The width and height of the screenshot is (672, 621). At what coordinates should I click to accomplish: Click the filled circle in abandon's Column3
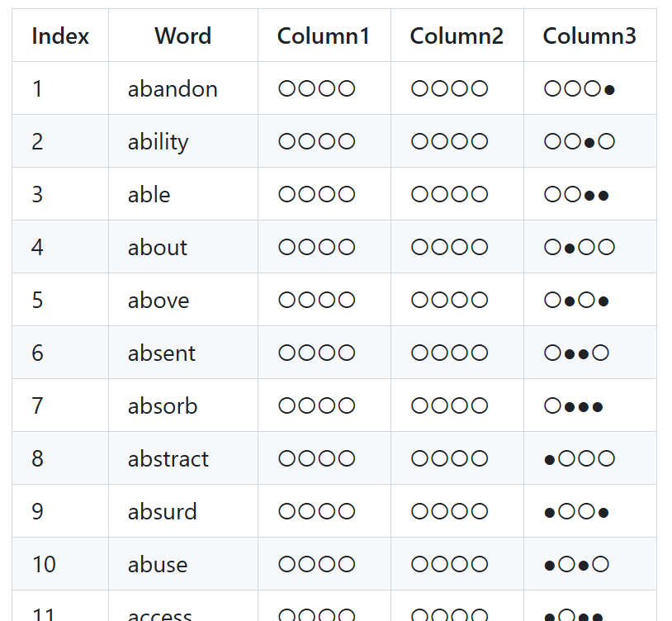pyautogui.click(x=609, y=90)
